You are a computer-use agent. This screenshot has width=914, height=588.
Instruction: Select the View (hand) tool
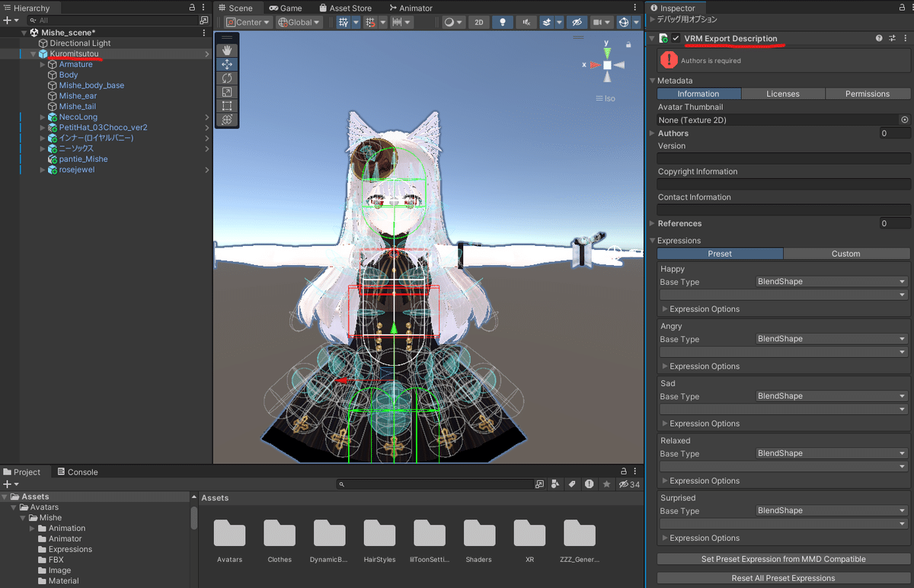227,50
